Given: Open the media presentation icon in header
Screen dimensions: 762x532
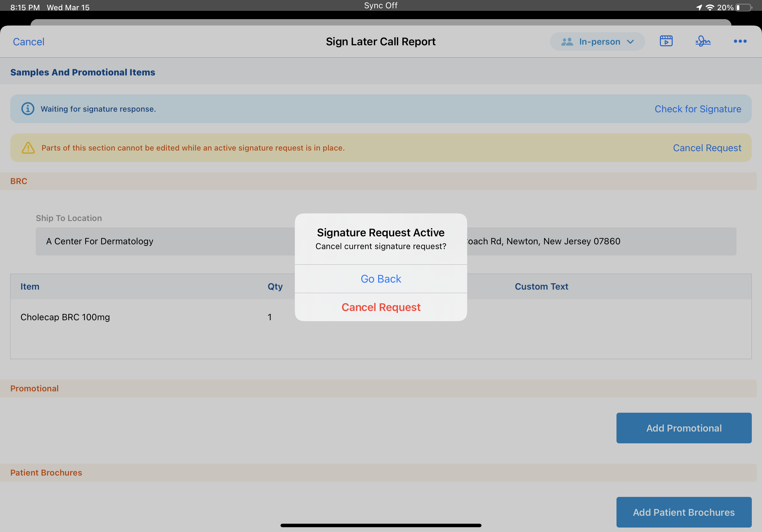Looking at the screenshot, I should point(666,41).
